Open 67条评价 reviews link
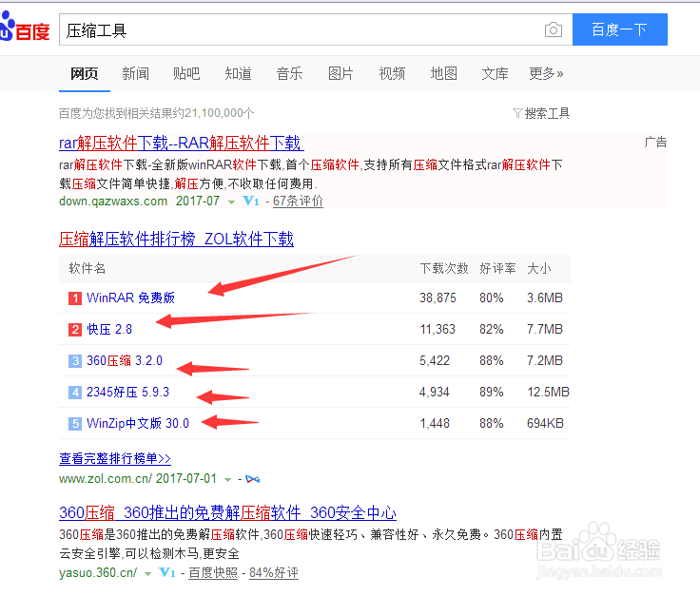700x596 pixels. click(x=298, y=202)
